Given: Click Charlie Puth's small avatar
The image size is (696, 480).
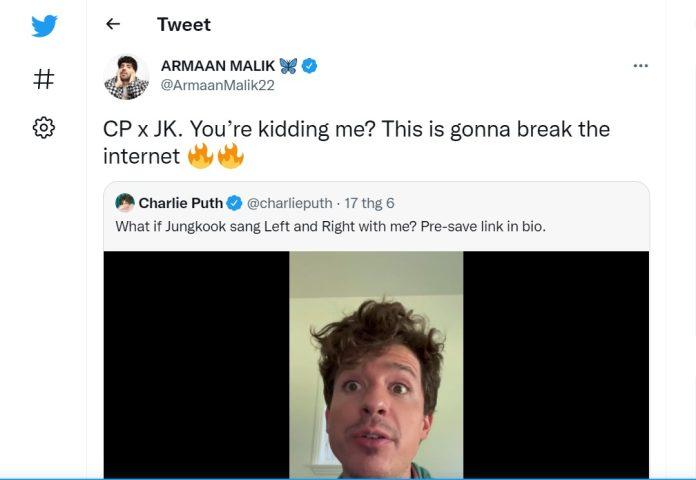Looking at the screenshot, I should pos(125,203).
